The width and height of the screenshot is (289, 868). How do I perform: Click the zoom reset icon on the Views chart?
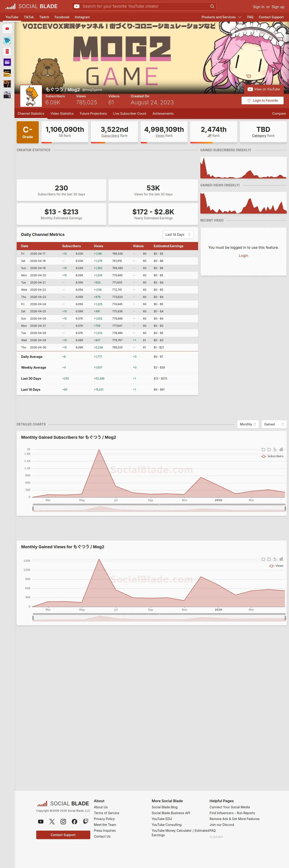coord(269,559)
